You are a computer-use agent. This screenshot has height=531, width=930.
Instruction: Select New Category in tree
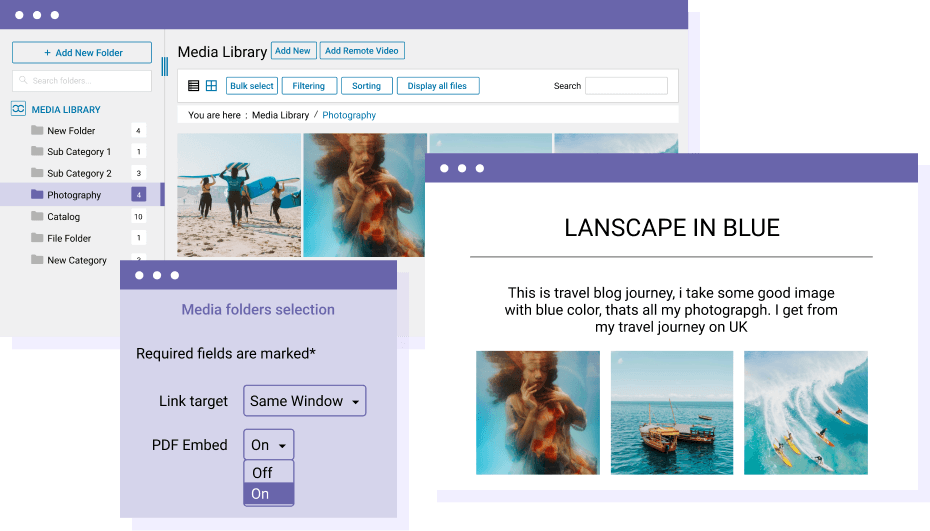tap(77, 260)
